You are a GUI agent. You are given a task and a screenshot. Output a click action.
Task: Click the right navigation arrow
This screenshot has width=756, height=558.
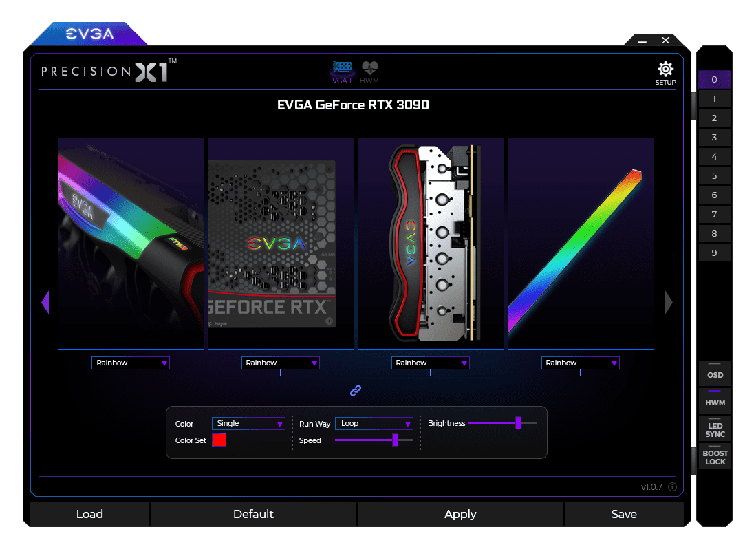(668, 302)
